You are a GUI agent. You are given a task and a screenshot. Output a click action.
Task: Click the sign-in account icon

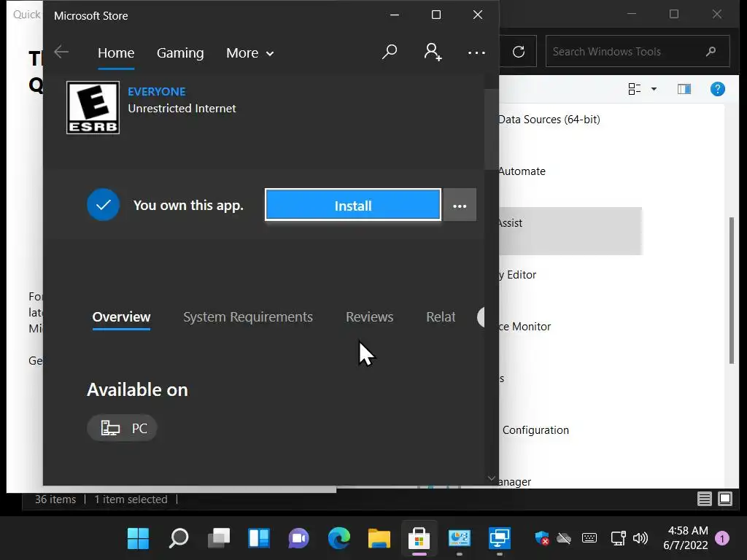(433, 52)
